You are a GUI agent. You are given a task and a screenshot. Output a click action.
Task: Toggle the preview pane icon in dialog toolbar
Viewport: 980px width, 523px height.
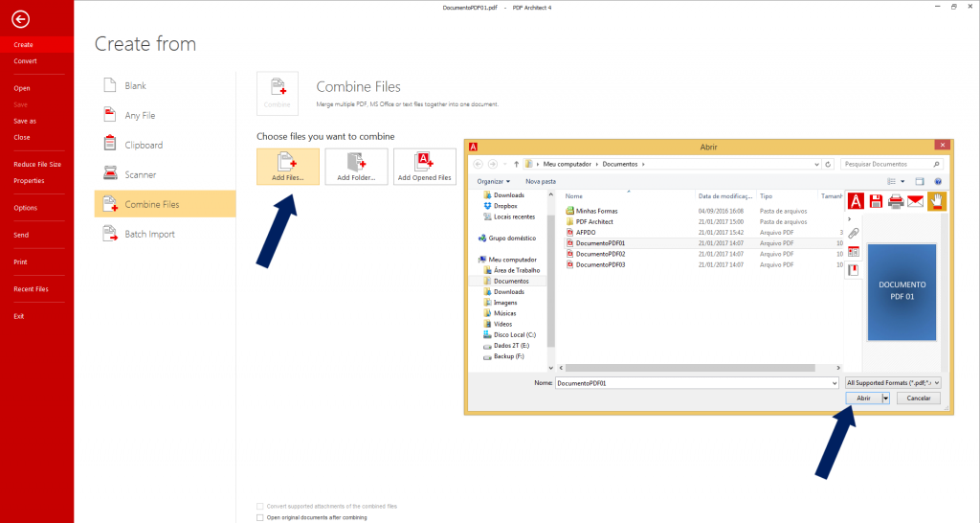920,181
